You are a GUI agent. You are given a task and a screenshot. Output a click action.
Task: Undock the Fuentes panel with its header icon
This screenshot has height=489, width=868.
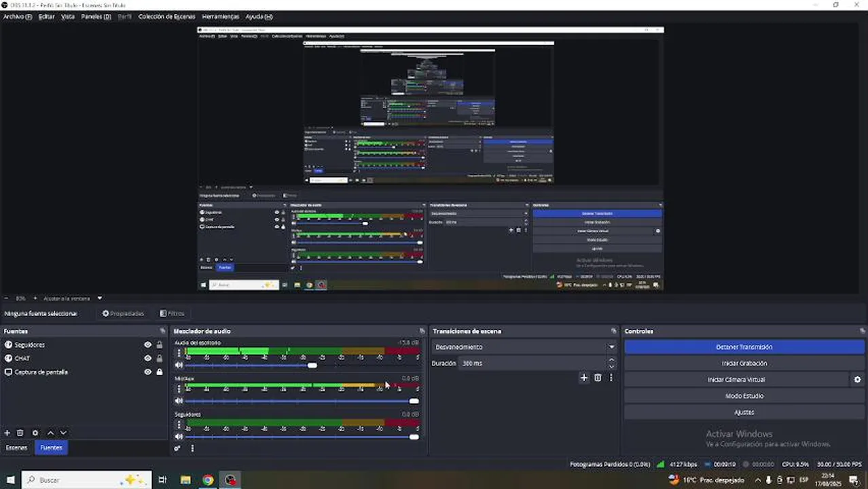[162, 331]
